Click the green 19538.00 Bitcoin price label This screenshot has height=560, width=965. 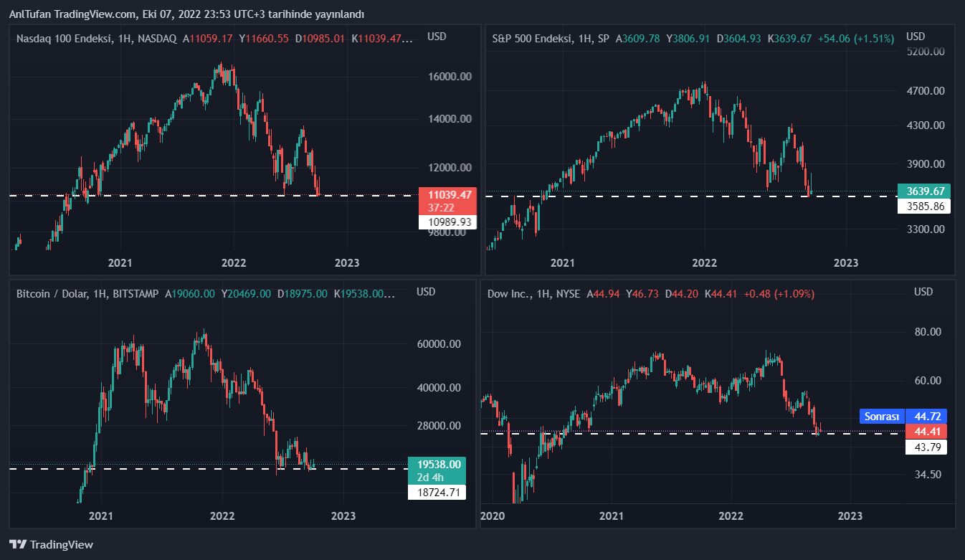point(438,464)
